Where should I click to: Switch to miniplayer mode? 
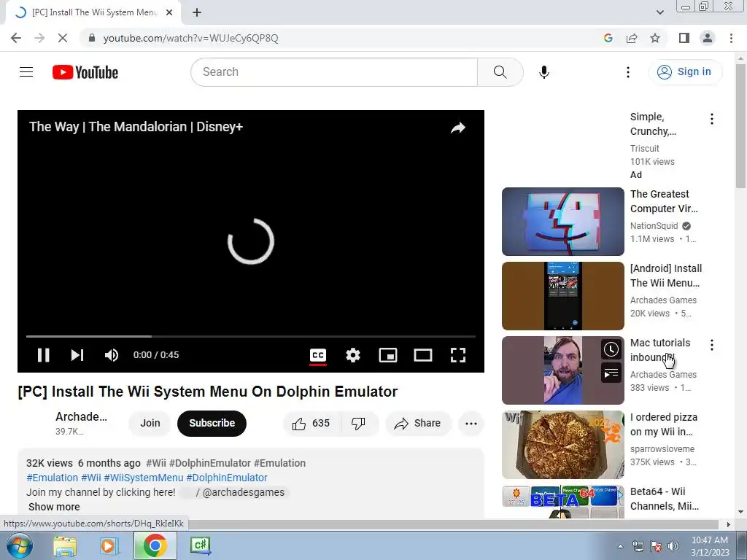pyautogui.click(x=388, y=355)
